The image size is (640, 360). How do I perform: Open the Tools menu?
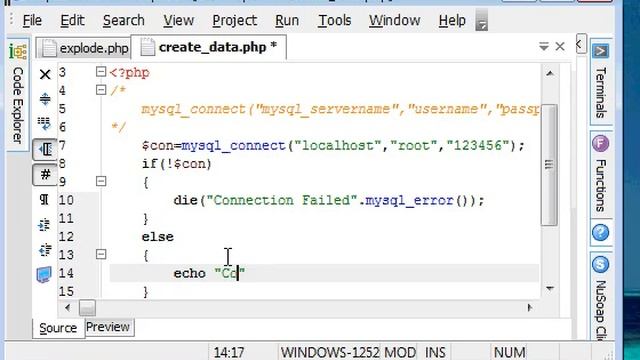pos(334,20)
